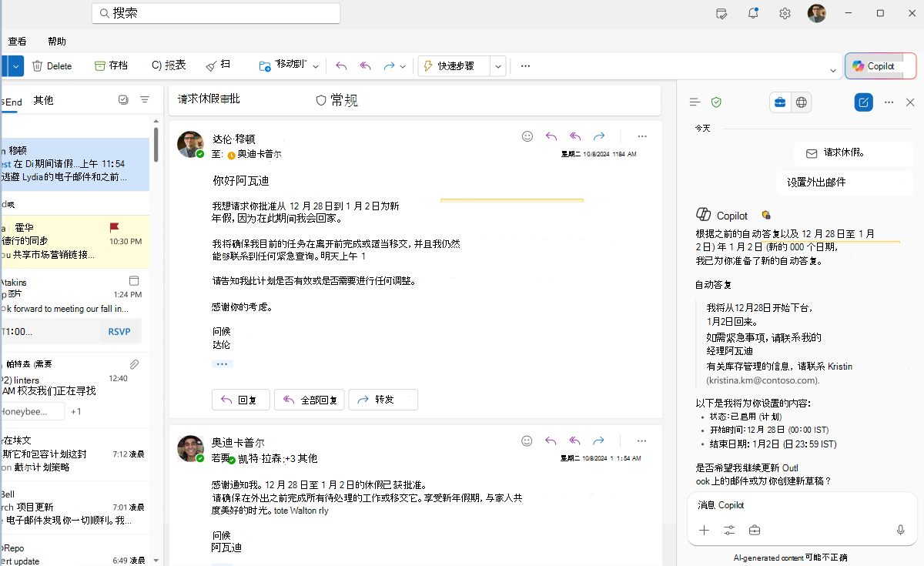Image resolution: width=924 pixels, height=566 pixels.
Task: Click forward arrow on 奥迪·卡普尔 message header
Action: [599, 441]
